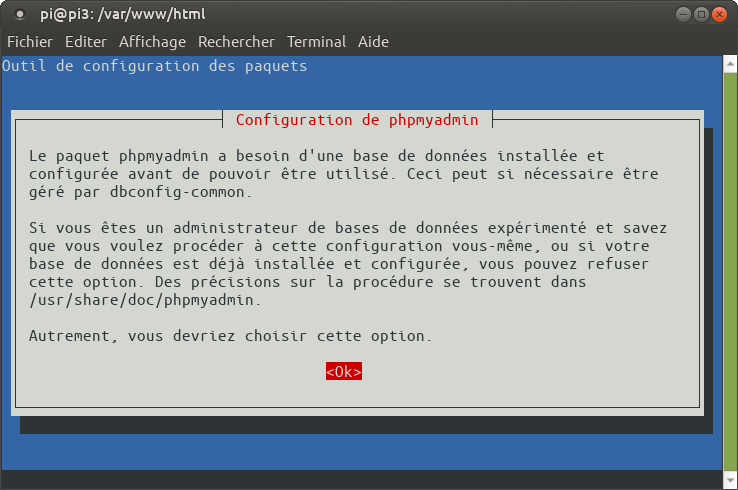Image resolution: width=738 pixels, height=490 pixels.
Task: Close the terminal window
Action: coord(720,15)
